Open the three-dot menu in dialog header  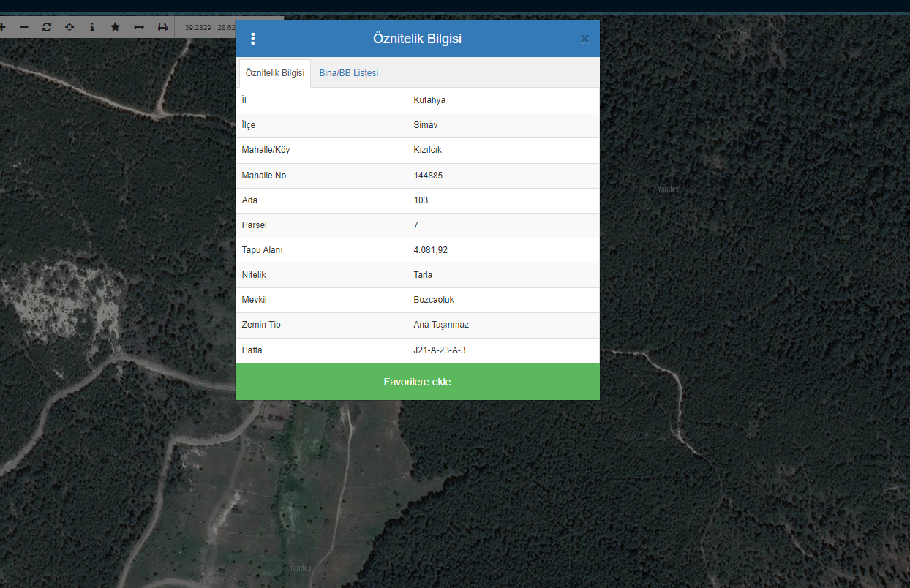click(x=253, y=39)
